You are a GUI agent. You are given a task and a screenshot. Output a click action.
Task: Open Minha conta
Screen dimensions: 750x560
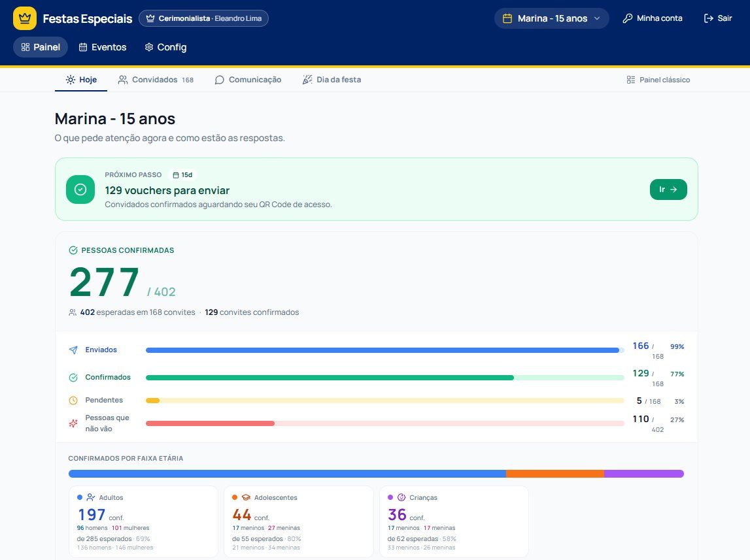coord(653,19)
